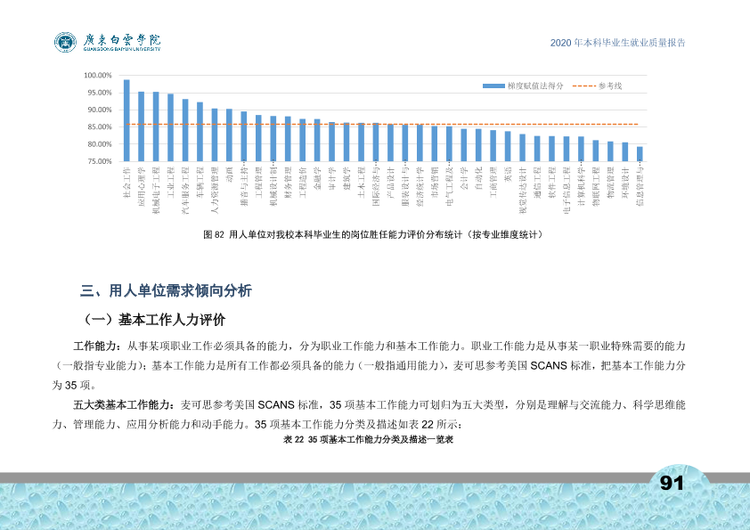Click the page number 91 badge
The width and height of the screenshot is (750, 530).
pos(672,483)
